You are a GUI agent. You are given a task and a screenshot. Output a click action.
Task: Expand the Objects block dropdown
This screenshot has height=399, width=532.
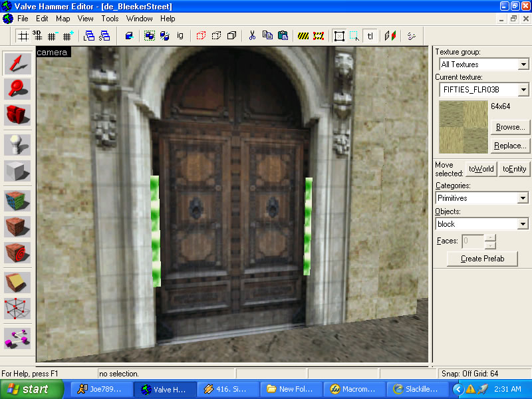[x=523, y=224]
